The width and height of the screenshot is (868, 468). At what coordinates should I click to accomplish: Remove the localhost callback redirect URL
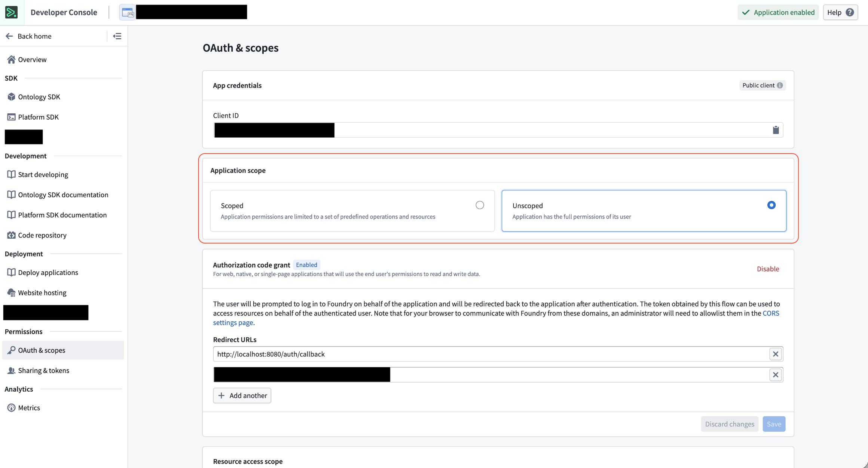click(x=775, y=354)
